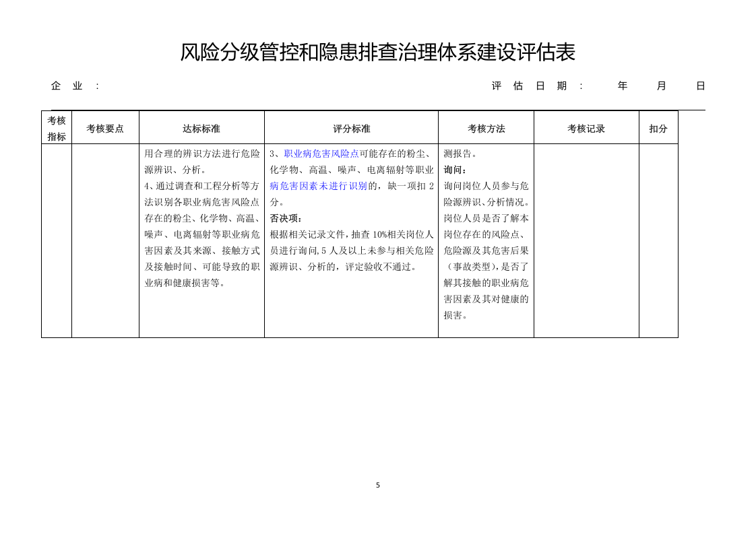Click the final word 损害。 in 考核方法 column
The width and height of the screenshot is (756, 534).
[x=455, y=315]
